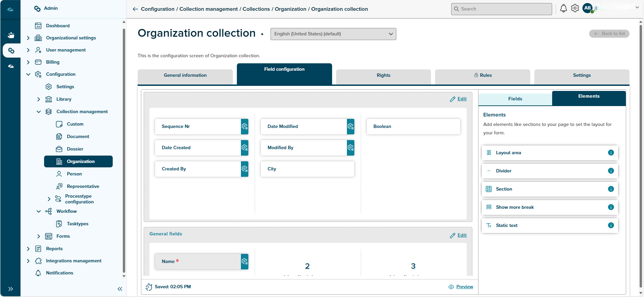This screenshot has width=644, height=297.
Task: Select Person in the sidebar
Action: tap(74, 174)
